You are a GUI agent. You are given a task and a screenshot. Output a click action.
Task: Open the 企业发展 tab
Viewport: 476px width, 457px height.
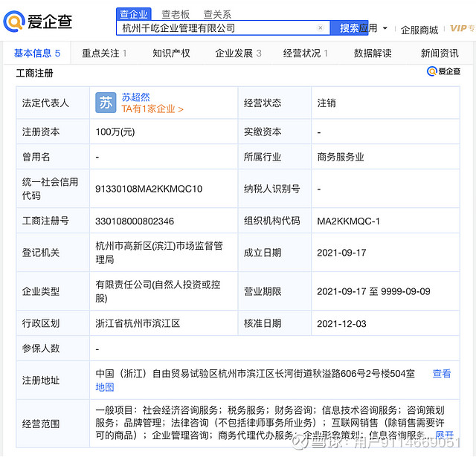click(x=238, y=54)
